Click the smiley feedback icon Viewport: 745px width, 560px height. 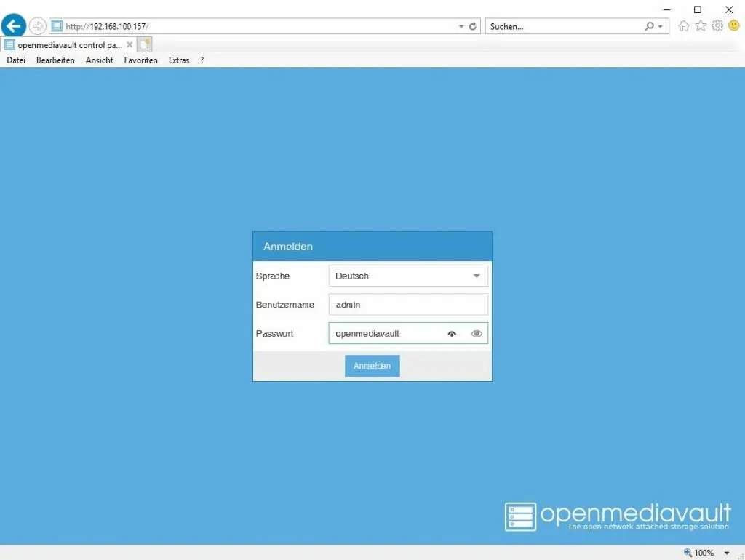coord(733,25)
